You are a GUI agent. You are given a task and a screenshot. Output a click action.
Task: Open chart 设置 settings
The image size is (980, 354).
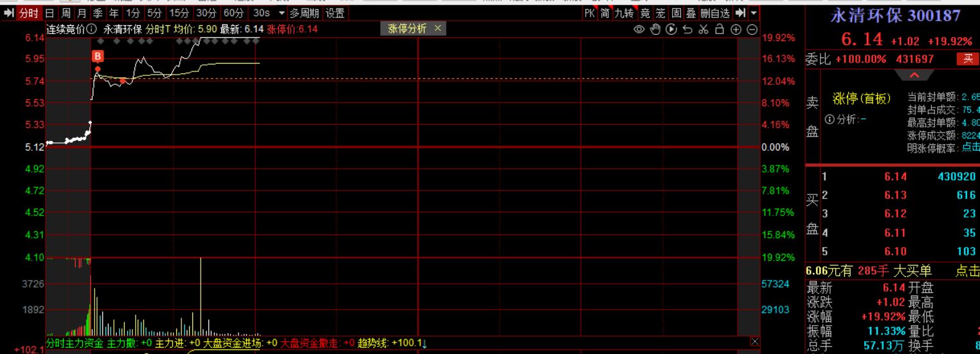(335, 13)
